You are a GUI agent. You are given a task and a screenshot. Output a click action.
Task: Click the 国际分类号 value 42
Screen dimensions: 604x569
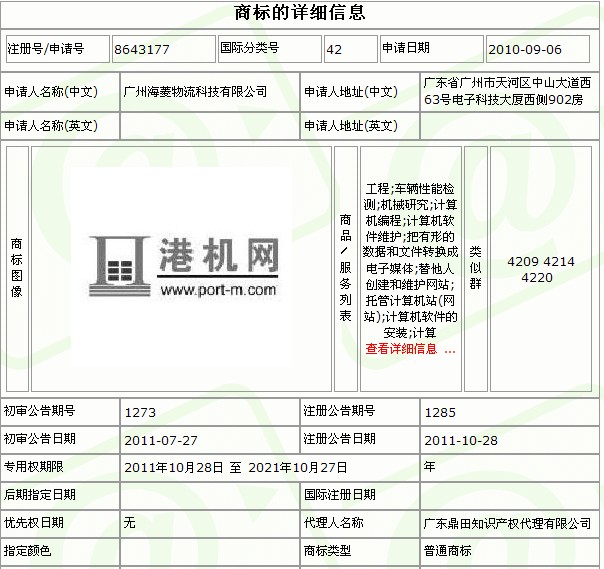pos(334,50)
